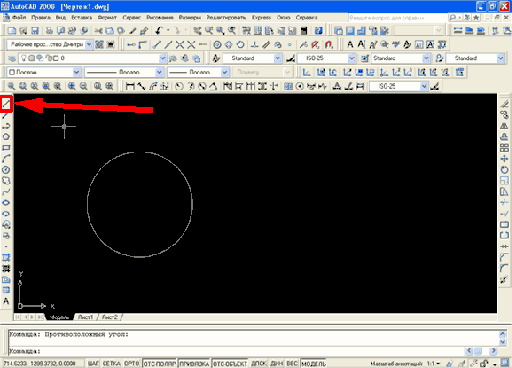Image resolution: width=512 pixels, height=368 pixels.
Task: Click the Rotate tool in modify toolbar
Action: click(504, 170)
